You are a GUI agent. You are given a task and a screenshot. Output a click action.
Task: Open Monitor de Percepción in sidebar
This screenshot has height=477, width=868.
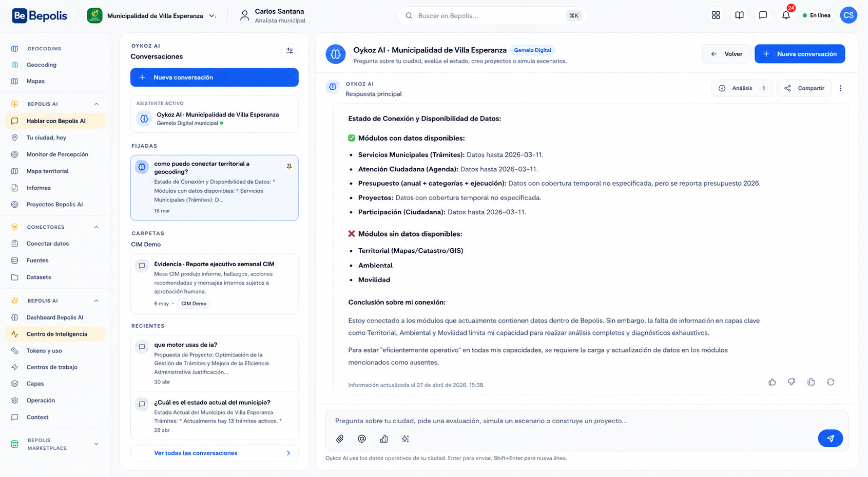pos(55,154)
